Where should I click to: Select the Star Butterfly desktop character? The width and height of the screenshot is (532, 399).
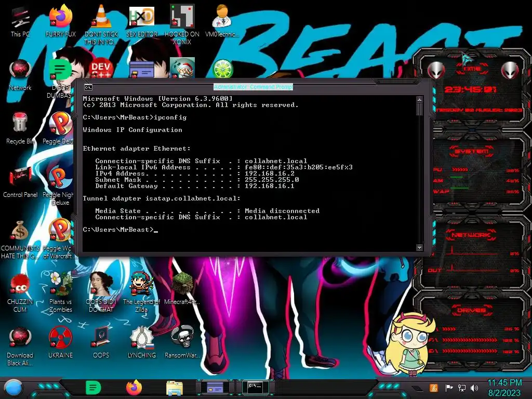pyautogui.click(x=411, y=344)
